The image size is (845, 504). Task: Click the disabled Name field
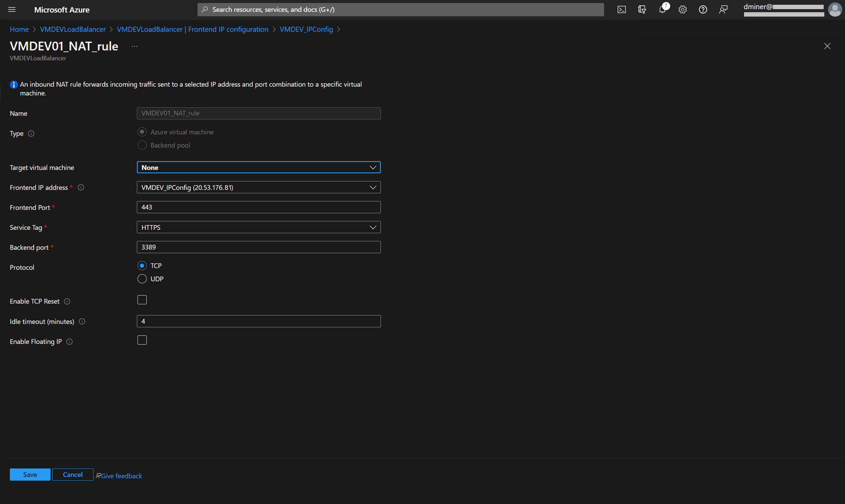pos(259,113)
